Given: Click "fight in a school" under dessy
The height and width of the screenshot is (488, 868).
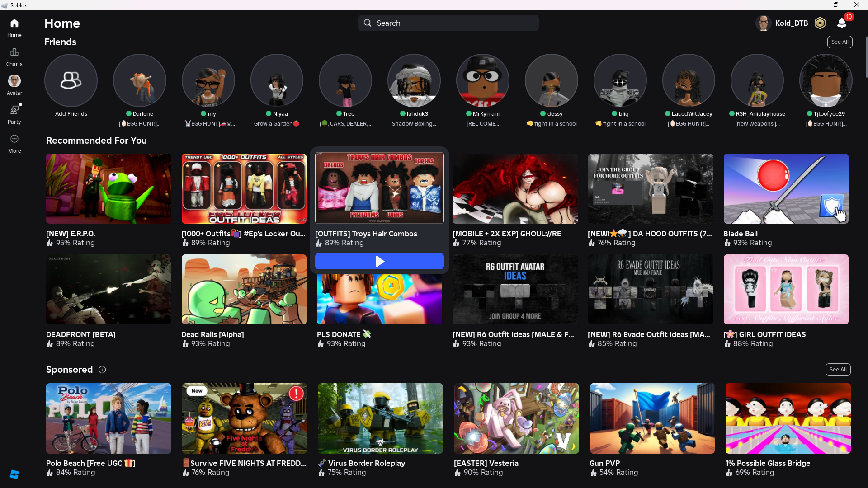Looking at the screenshot, I should (x=552, y=124).
